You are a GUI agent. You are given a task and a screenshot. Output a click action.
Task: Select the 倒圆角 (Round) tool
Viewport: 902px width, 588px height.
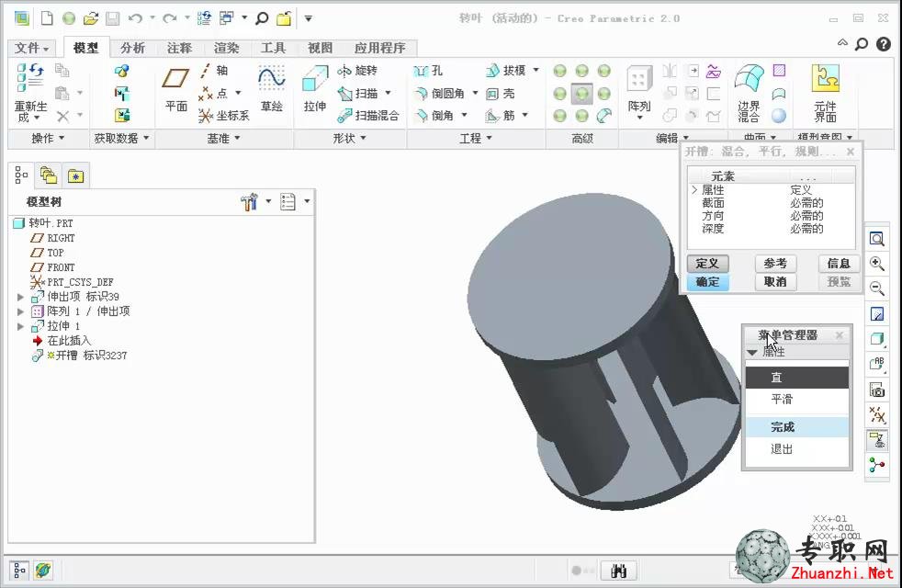[439, 93]
